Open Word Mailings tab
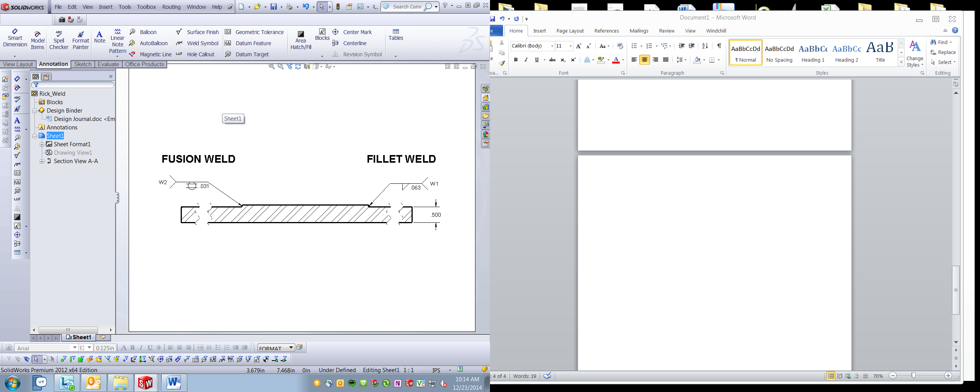This screenshot has width=980, height=392. tap(639, 31)
